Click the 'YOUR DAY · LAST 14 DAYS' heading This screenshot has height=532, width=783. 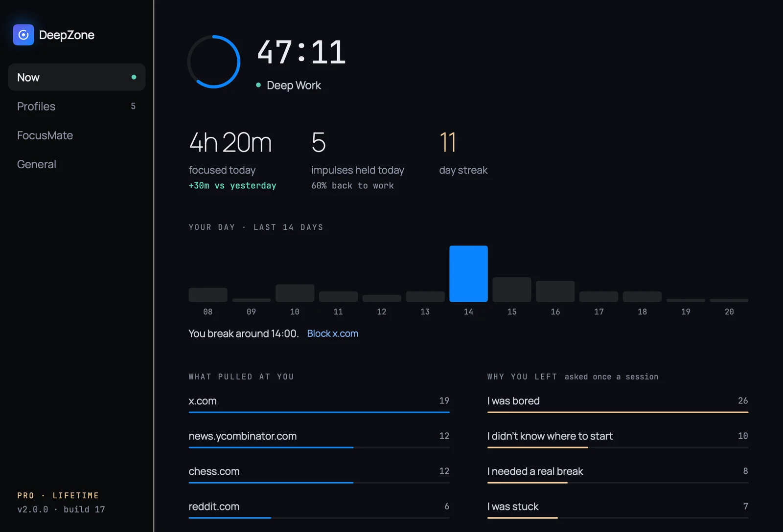tap(256, 227)
